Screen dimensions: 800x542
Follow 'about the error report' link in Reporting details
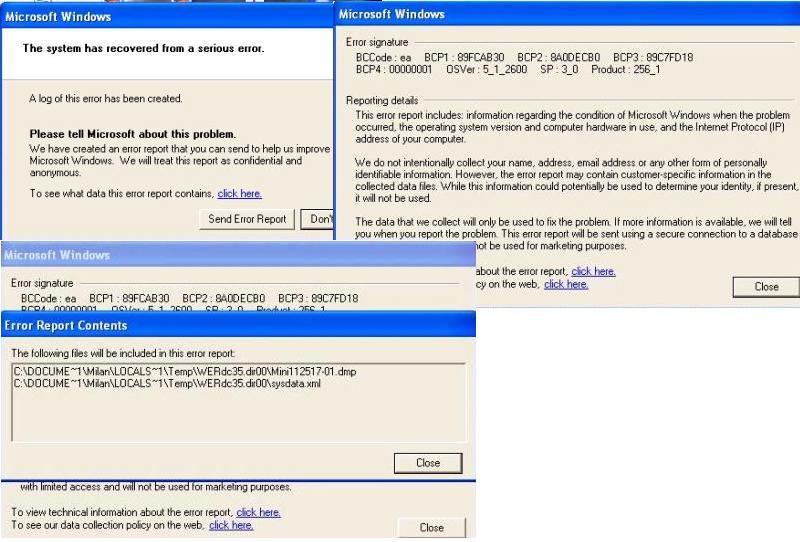point(593,271)
